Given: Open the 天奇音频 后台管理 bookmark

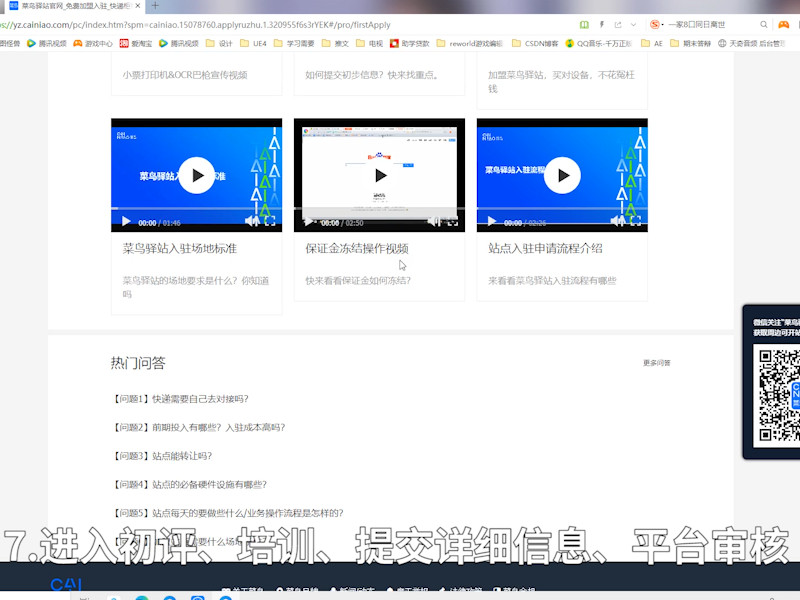Looking at the screenshot, I should pyautogui.click(x=752, y=43).
